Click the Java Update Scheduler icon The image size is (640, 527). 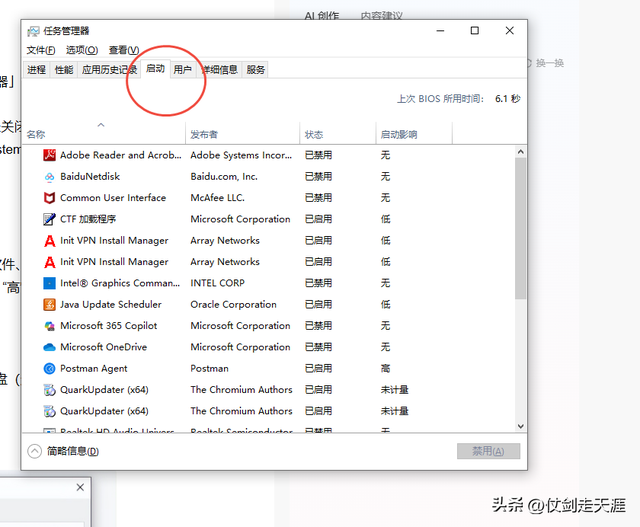(49, 304)
